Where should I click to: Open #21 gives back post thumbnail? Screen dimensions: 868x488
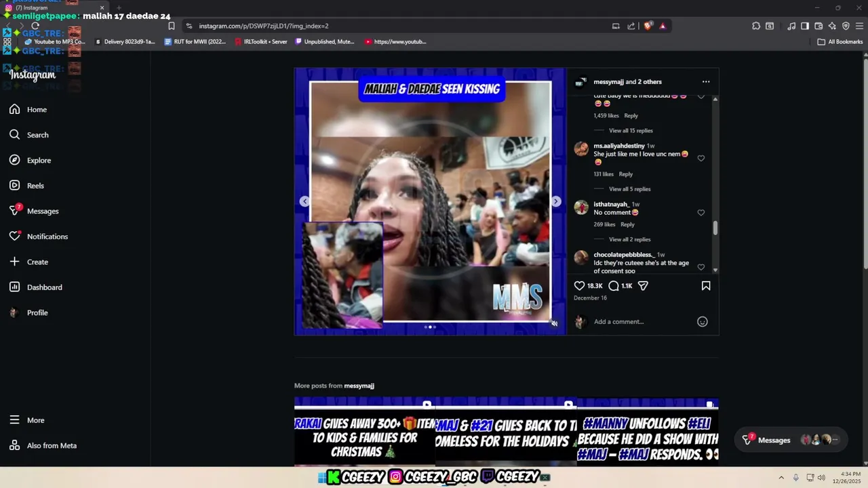[x=506, y=432]
